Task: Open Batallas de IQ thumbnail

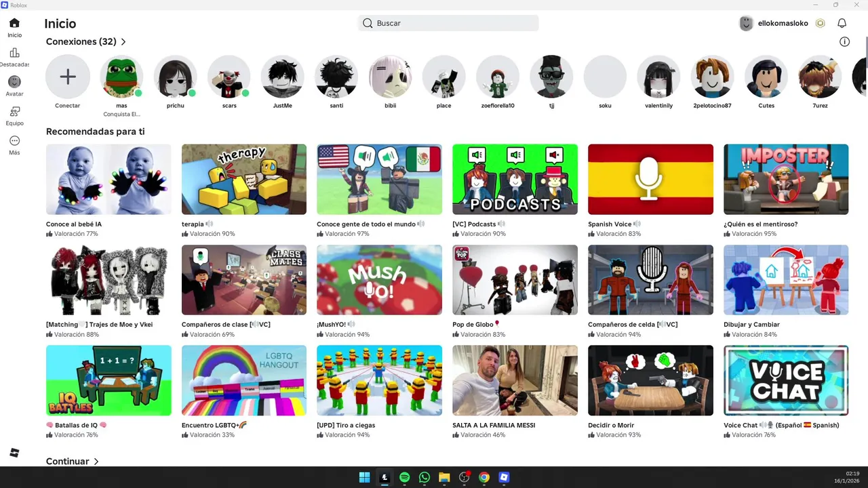Action: tap(108, 380)
